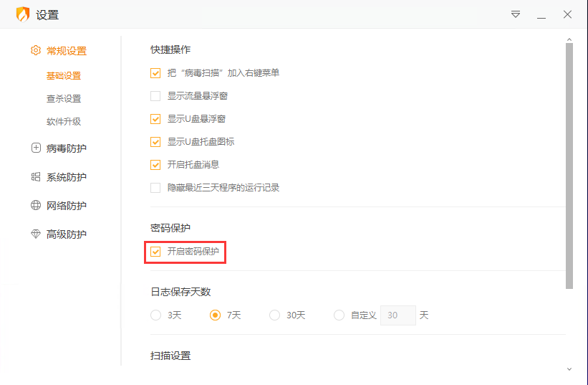
Task: Click the custom days input field
Action: 397,315
